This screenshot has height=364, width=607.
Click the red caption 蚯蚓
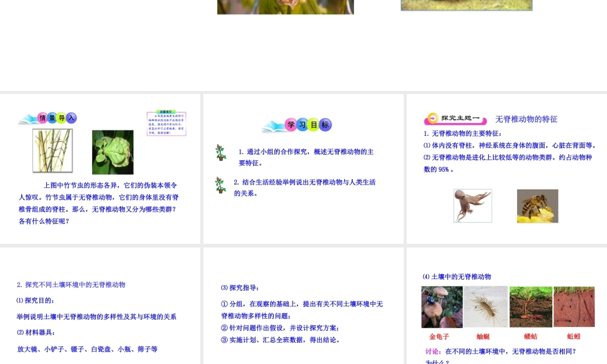(574, 337)
